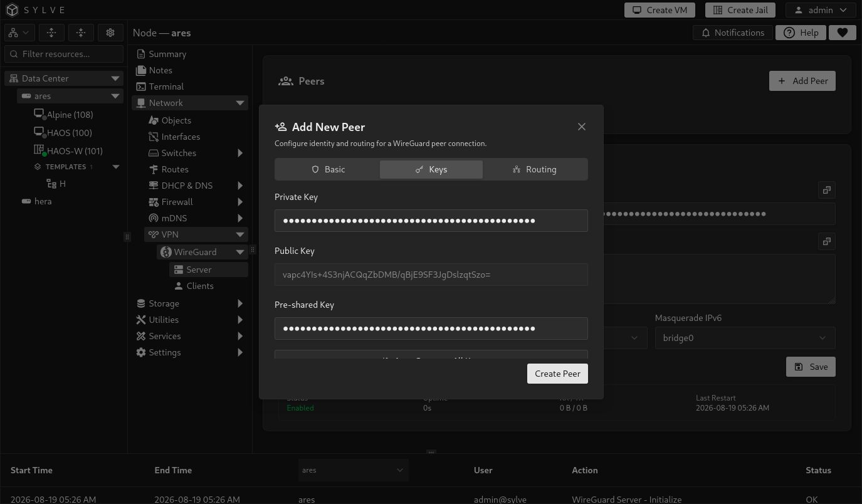
Task: Click the WireGuard Server - Initialize action
Action: coord(626,500)
